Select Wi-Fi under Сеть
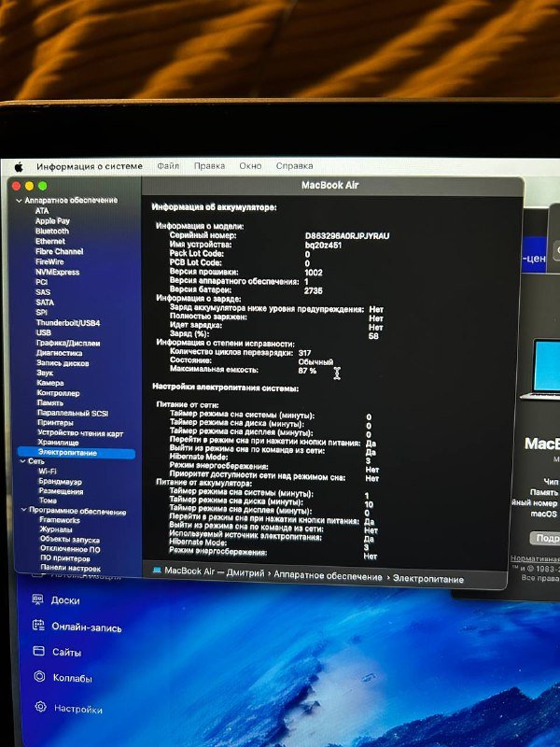 [48, 472]
